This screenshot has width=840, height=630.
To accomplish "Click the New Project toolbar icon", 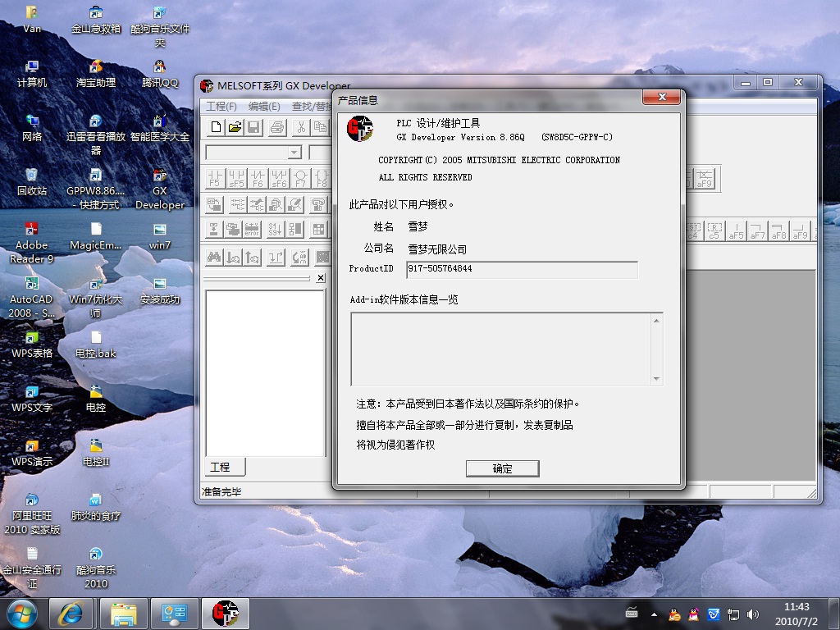I will pos(216,126).
